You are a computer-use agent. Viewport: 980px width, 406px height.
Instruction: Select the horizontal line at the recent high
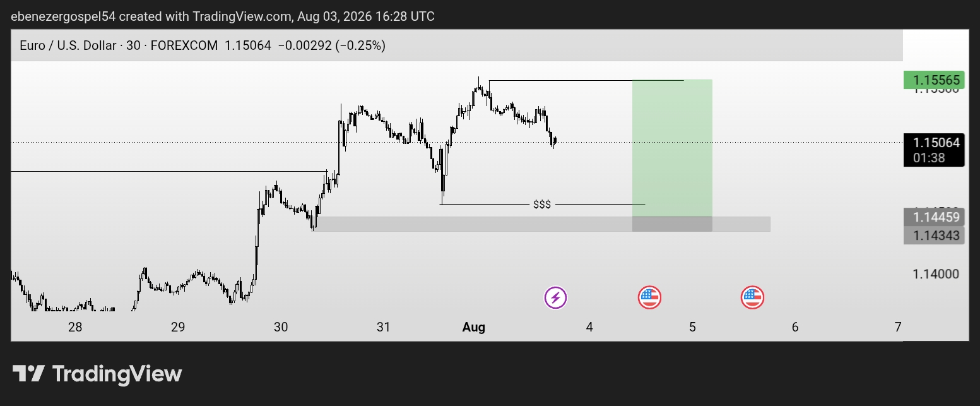[586, 81]
